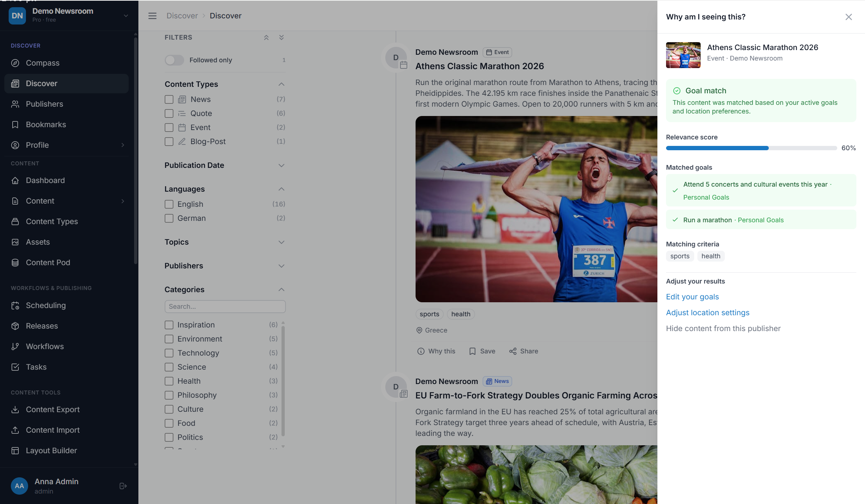
Task: Click the Why this info icon
Action: [x=421, y=351]
